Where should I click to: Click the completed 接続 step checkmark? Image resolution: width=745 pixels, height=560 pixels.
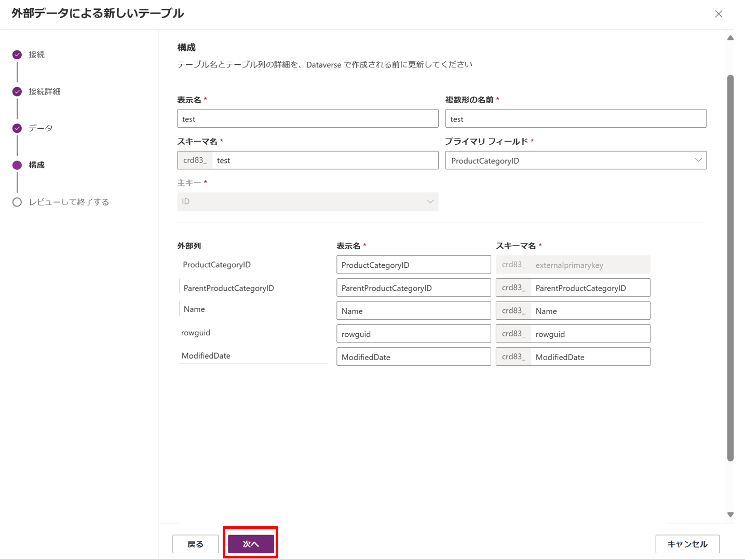[x=17, y=54]
